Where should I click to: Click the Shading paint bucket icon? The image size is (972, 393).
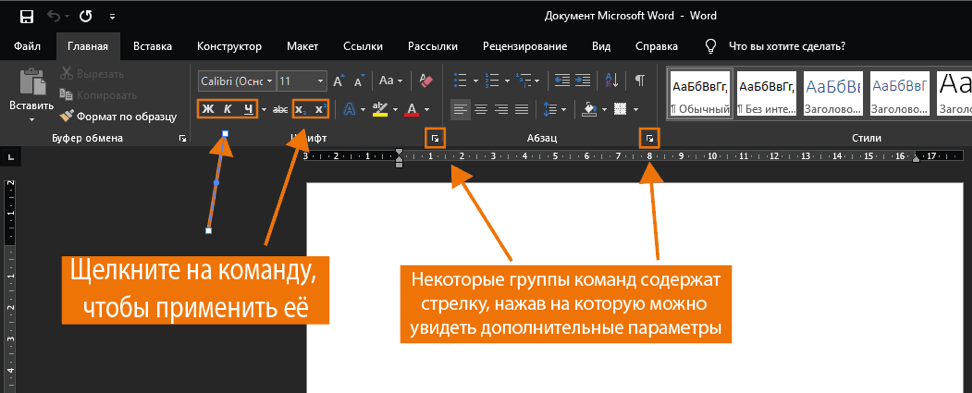590,110
